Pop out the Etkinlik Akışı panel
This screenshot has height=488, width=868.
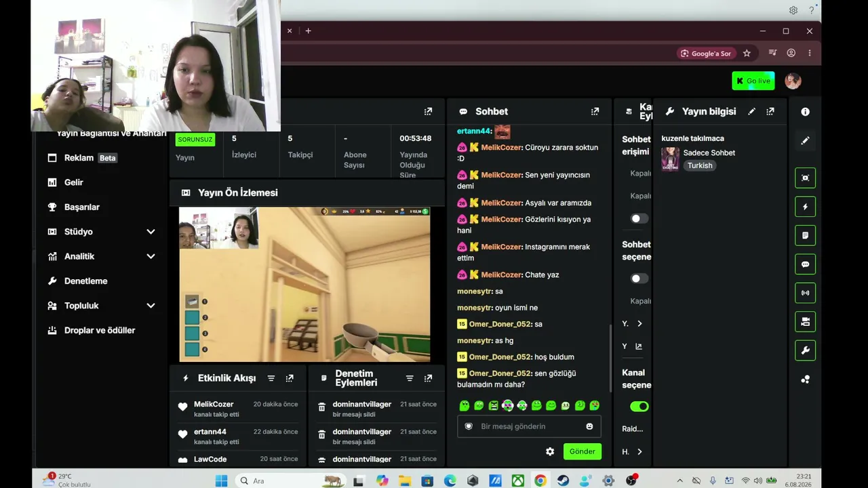290,378
